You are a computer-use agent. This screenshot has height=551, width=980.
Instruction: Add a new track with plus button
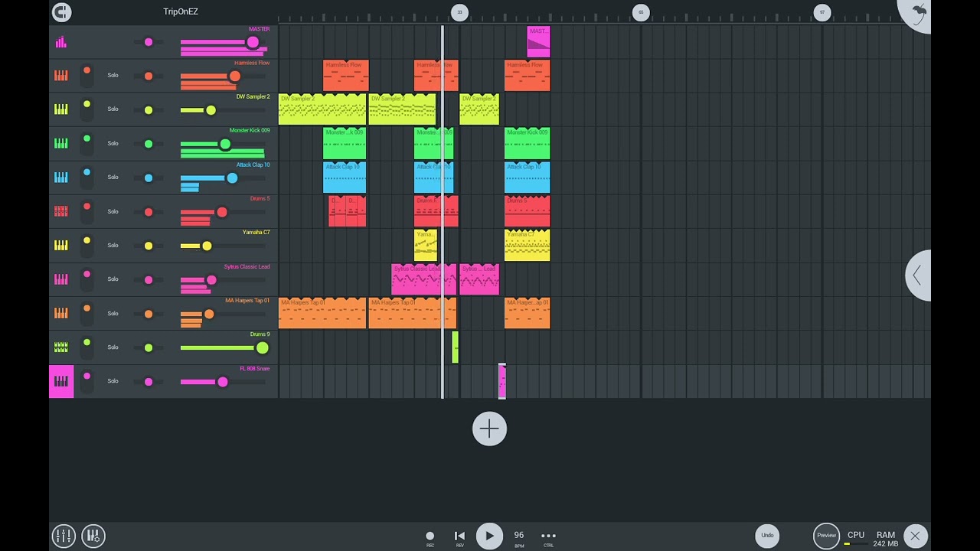[489, 429]
